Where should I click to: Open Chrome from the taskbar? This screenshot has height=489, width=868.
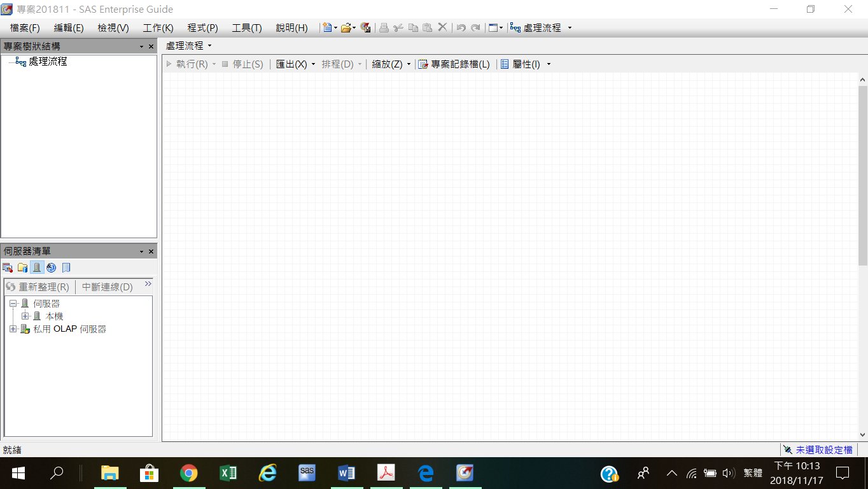(x=188, y=473)
